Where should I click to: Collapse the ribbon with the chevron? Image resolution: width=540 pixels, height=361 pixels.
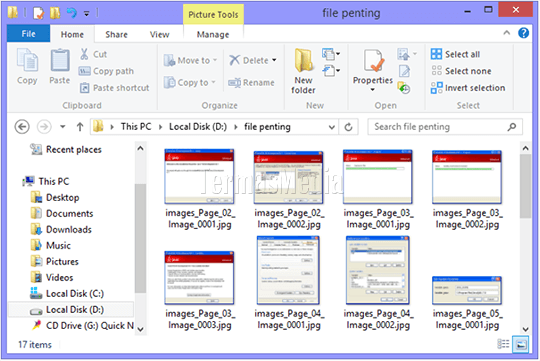[x=507, y=33]
